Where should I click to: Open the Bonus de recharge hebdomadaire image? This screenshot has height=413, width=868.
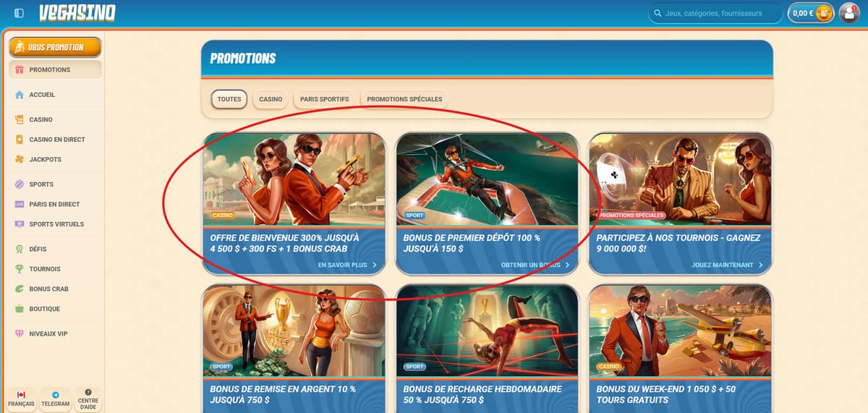point(488,331)
